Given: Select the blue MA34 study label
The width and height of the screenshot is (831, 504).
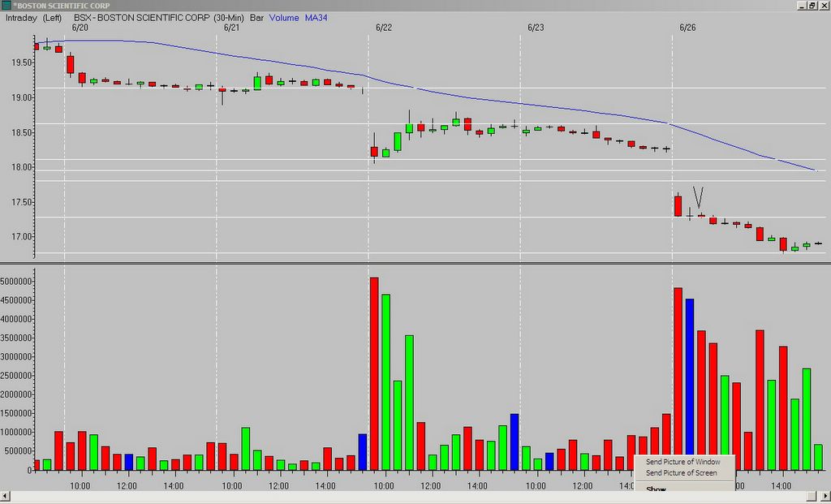Looking at the screenshot, I should click(316, 18).
